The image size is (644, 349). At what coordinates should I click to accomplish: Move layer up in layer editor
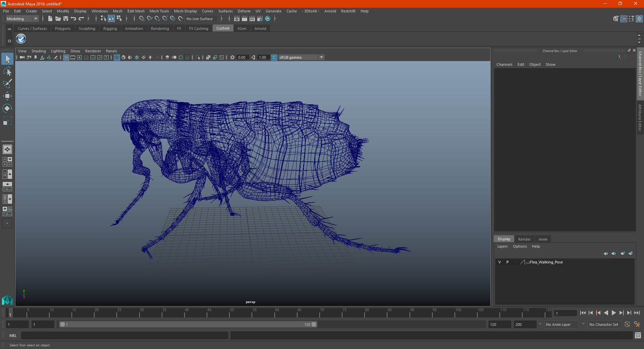pos(606,253)
